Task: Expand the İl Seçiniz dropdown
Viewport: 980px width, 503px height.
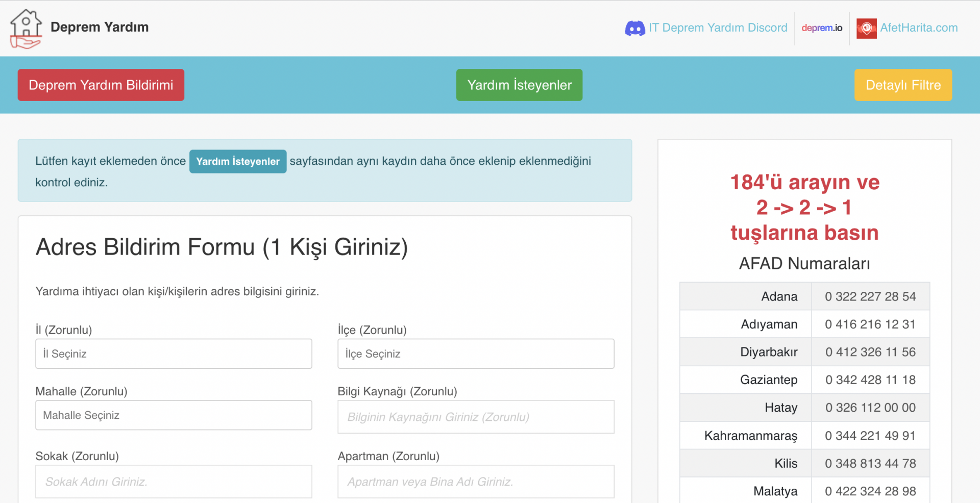Action: coord(174,354)
